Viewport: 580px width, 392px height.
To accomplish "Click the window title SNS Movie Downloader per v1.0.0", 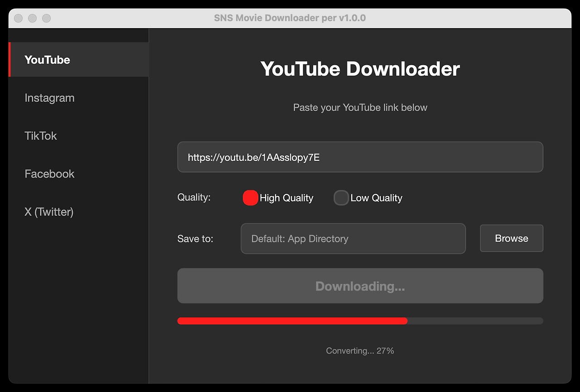I will (x=290, y=18).
